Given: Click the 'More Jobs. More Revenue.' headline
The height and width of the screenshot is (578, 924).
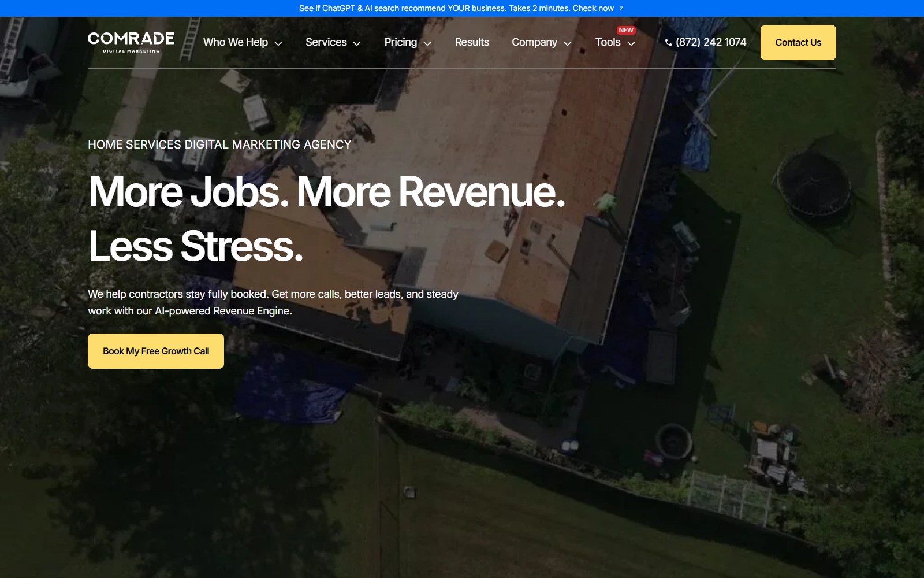Looking at the screenshot, I should [x=327, y=192].
